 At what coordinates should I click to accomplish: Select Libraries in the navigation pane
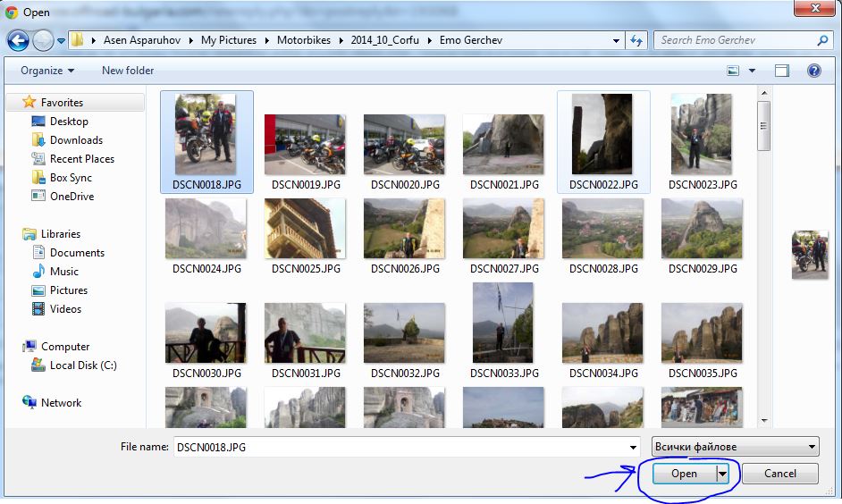point(61,234)
